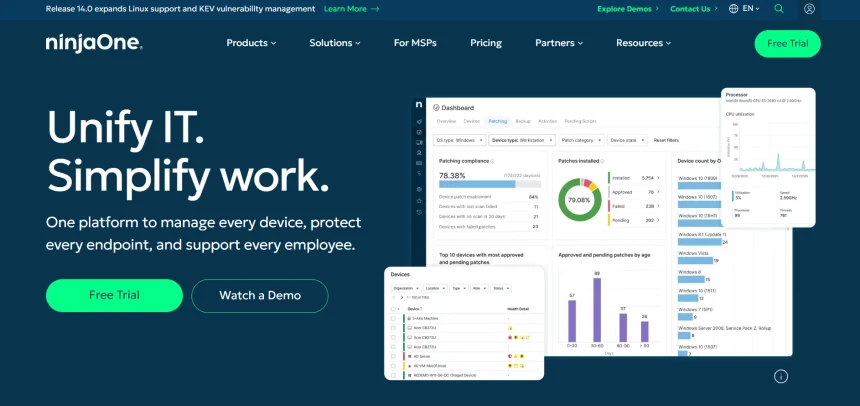Viewport: 860px width, 406px height.
Task: Expand the Partners menu
Action: [559, 43]
